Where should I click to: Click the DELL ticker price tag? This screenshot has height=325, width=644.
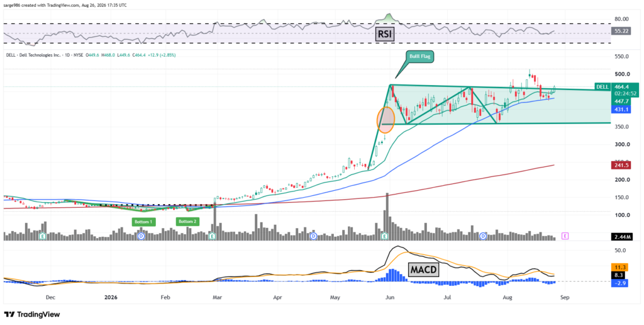click(x=602, y=87)
